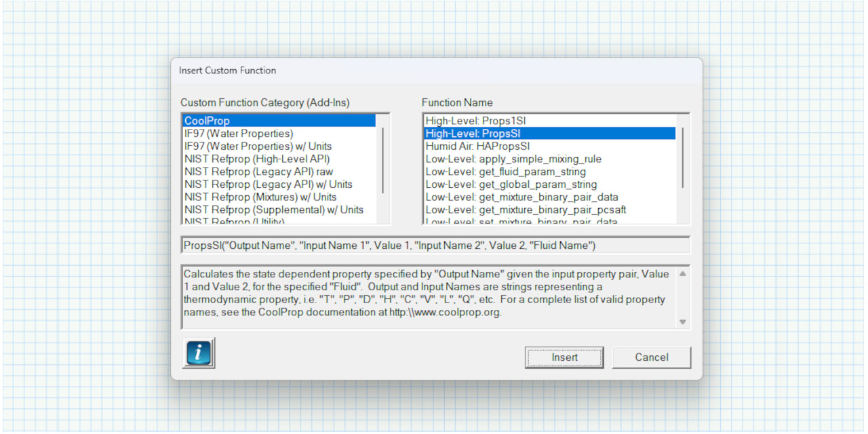Choose NIST Refprop (Legacy API) raw
The width and height of the screenshot is (868, 434).
click(279, 172)
